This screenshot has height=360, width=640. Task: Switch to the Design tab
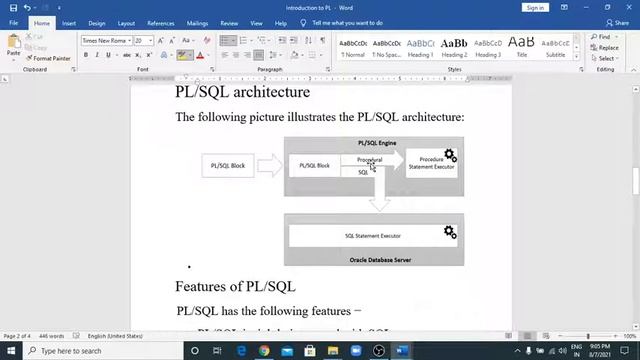97,23
